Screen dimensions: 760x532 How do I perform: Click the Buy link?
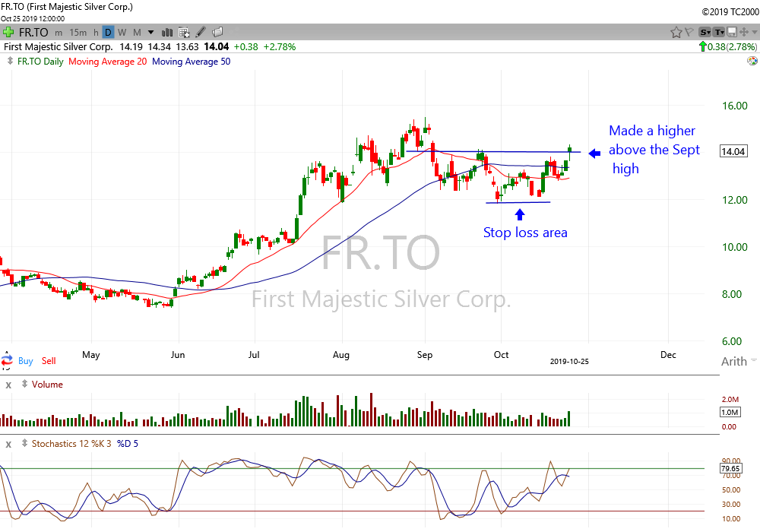point(26,361)
